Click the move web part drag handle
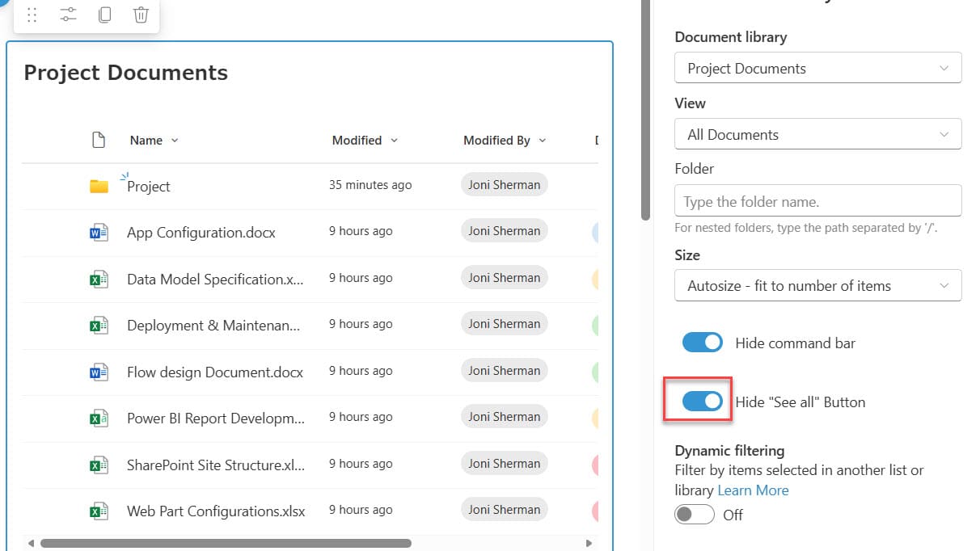 point(32,15)
